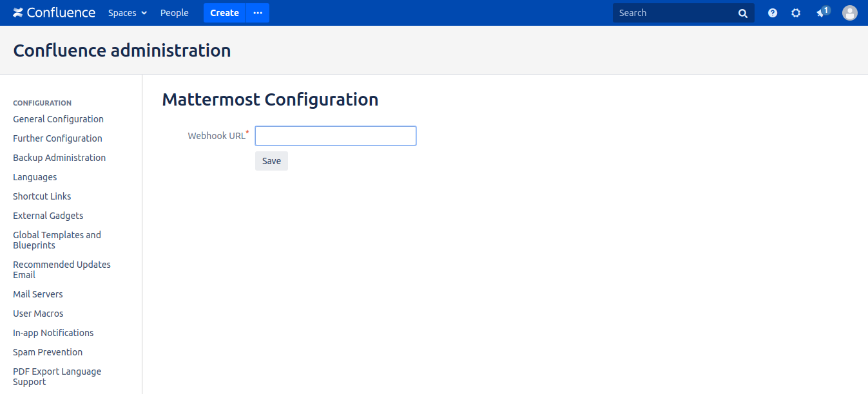
Task: Click the Create button
Action: [225, 13]
